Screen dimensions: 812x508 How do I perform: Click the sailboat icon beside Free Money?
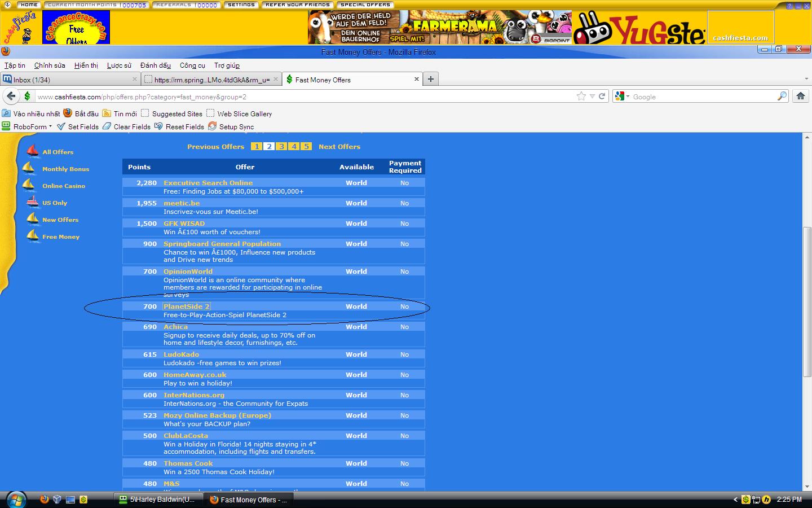33,235
